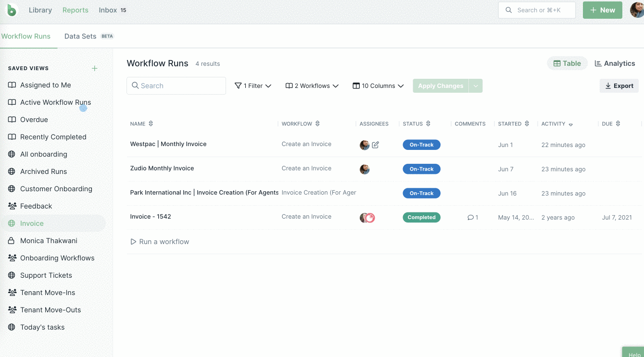Open the 1 Filter dropdown
The width and height of the screenshot is (644, 357).
(x=253, y=86)
